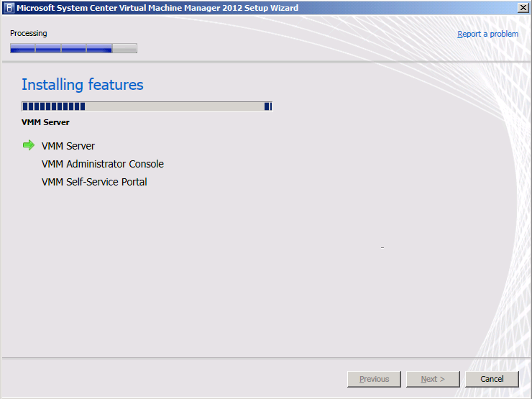The width and height of the screenshot is (532, 399).
Task: Click the Installing features heading
Action: 83,85
